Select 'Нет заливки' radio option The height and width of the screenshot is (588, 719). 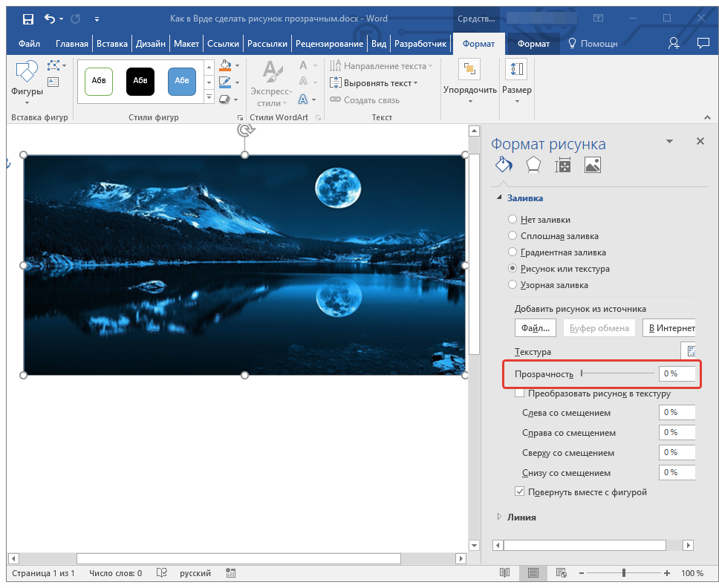pyautogui.click(x=513, y=220)
